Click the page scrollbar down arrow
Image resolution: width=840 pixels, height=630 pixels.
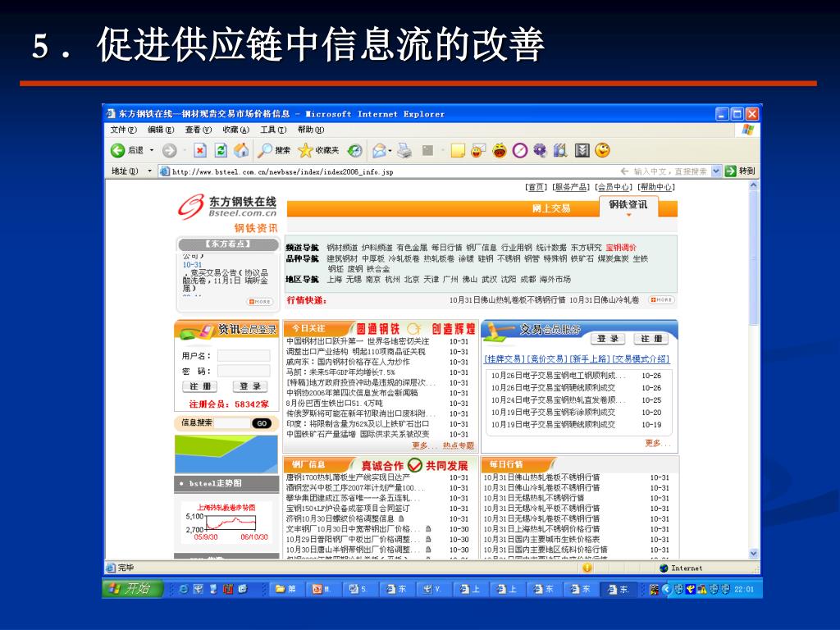(x=754, y=554)
